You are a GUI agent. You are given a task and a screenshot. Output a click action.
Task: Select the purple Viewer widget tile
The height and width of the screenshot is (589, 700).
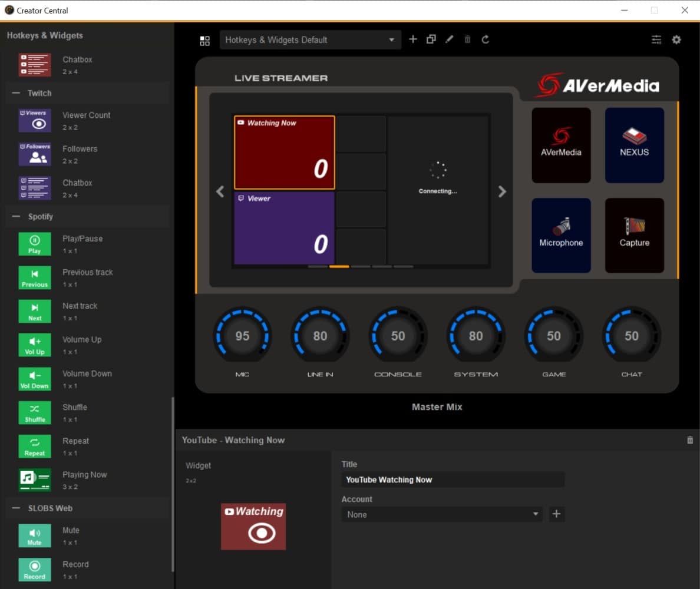(x=284, y=228)
